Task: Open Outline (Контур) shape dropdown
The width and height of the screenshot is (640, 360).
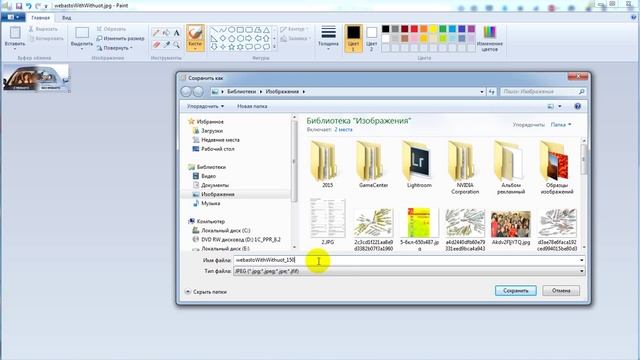Action: pyautogui.click(x=294, y=29)
